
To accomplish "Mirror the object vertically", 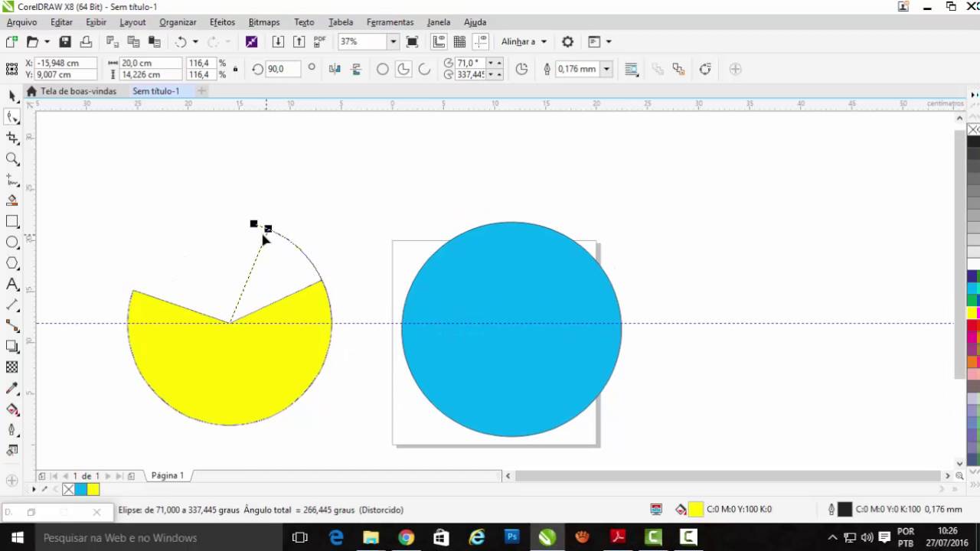I will 355,69.
